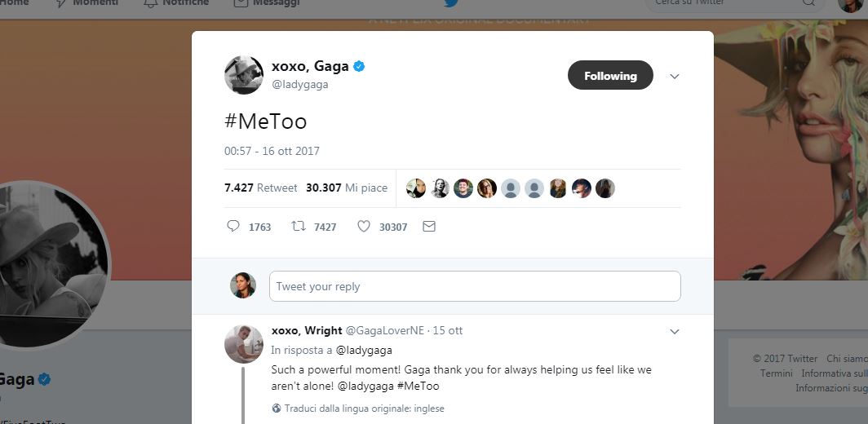
Task: Click Traduci dalla lingua originale link
Action: point(365,409)
